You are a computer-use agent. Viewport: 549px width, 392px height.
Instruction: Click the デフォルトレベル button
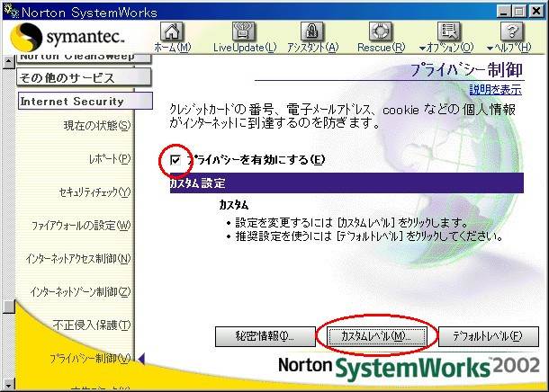coord(489,336)
